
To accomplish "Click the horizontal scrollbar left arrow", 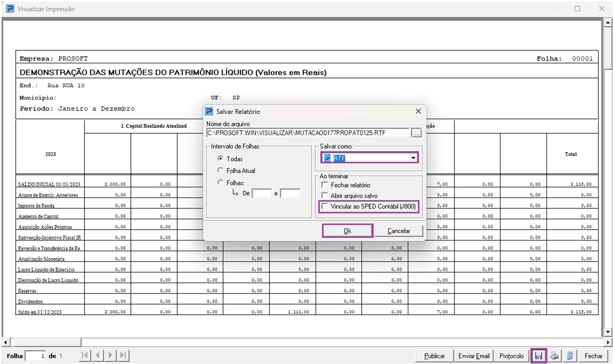I will [x=5, y=342].
